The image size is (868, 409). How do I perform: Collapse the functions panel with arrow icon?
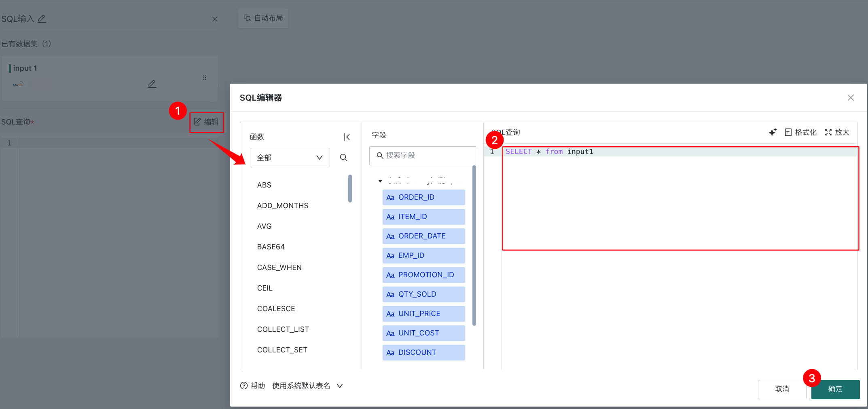[347, 137]
